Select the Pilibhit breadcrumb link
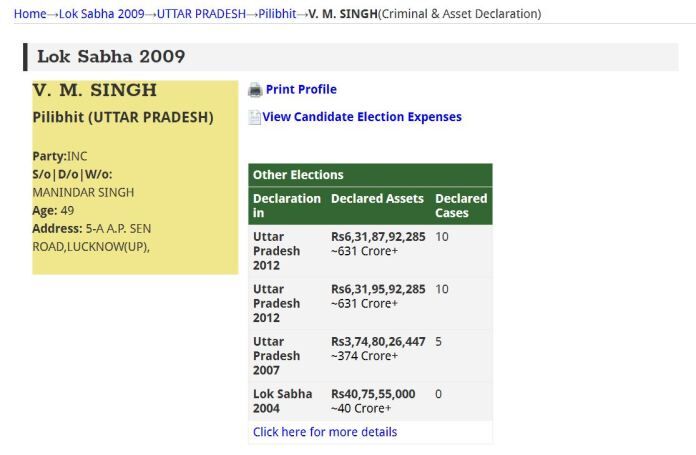The height and width of the screenshot is (455, 696). (x=278, y=14)
